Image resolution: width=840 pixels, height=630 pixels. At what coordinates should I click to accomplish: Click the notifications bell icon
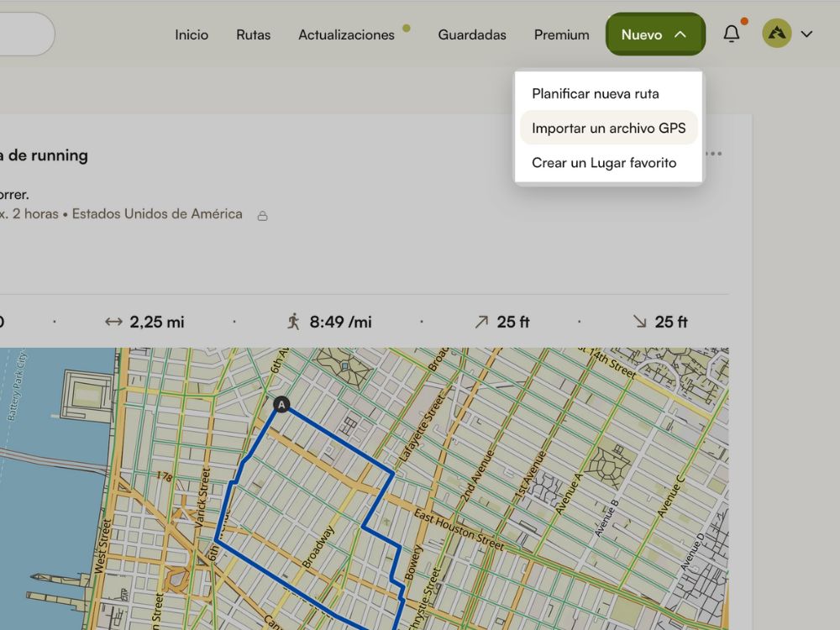(x=732, y=34)
